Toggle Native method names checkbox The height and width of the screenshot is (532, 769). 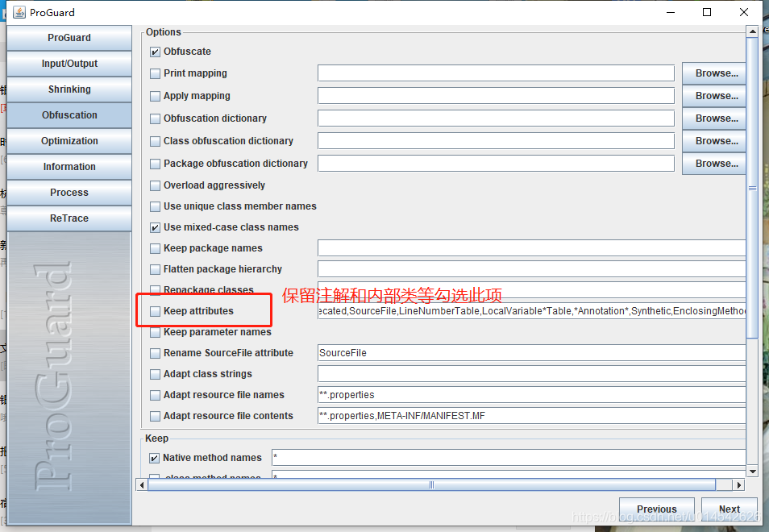coord(154,458)
